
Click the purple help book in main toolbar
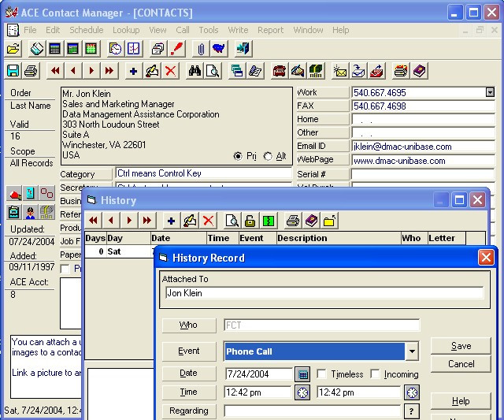419,71
